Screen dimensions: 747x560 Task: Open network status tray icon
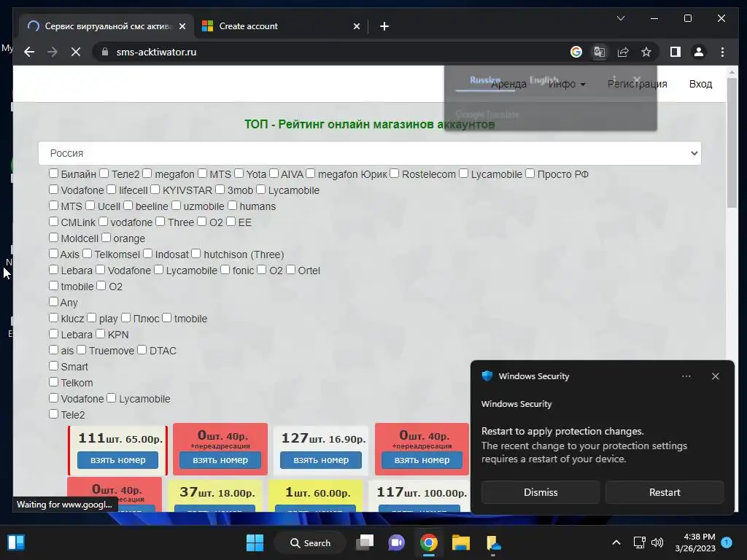pyautogui.click(x=639, y=542)
